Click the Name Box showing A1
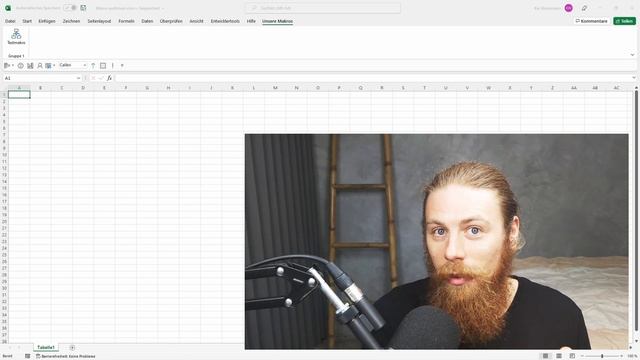 point(40,78)
